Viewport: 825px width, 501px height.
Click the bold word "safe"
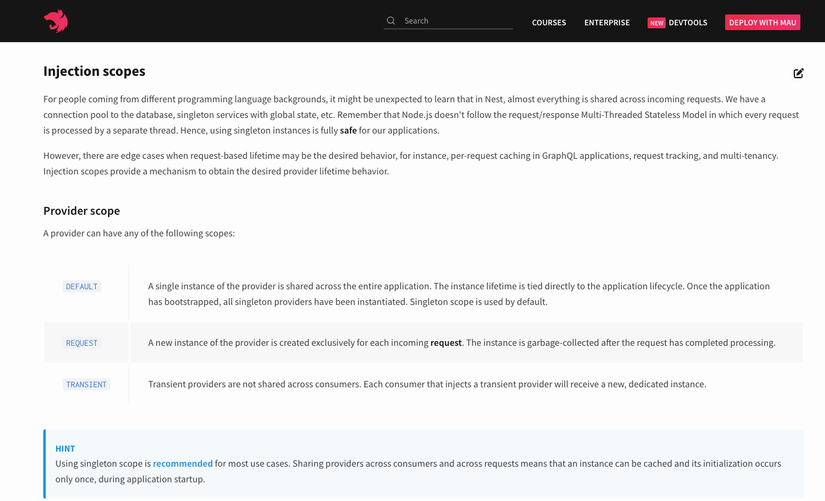[x=348, y=131]
